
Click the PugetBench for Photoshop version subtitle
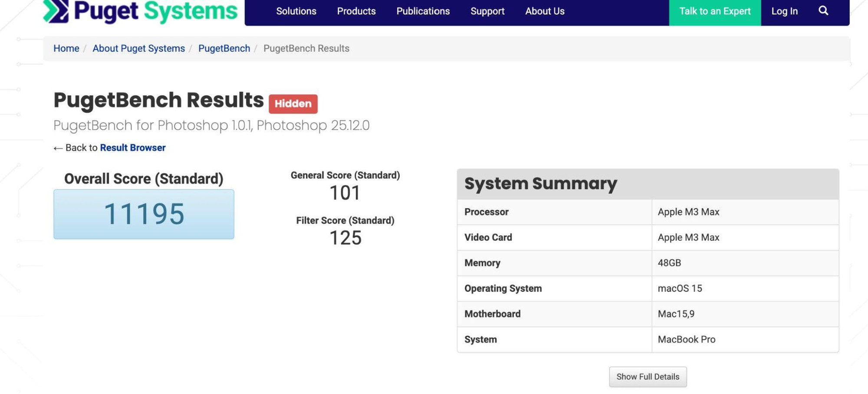point(211,125)
